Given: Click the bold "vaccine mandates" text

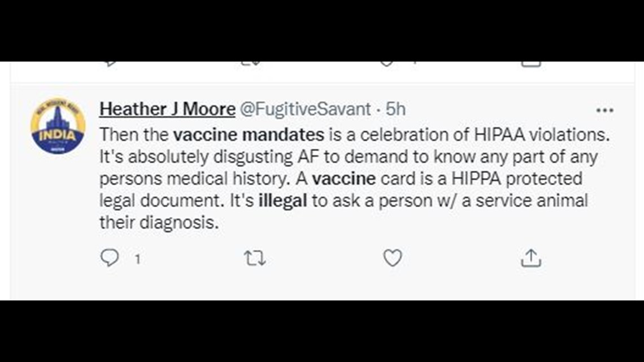Looking at the screenshot, I should click(x=249, y=134).
